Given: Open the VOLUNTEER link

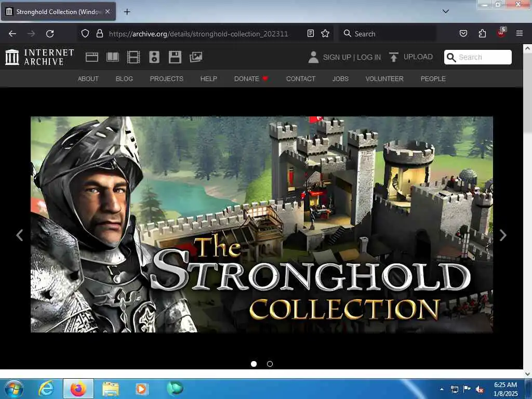Looking at the screenshot, I should 384,79.
